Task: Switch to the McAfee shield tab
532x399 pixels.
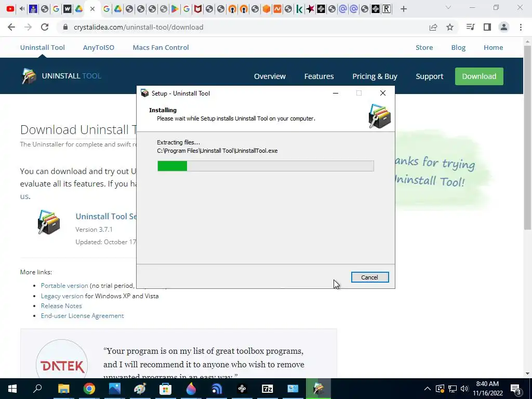Action: [x=198, y=9]
